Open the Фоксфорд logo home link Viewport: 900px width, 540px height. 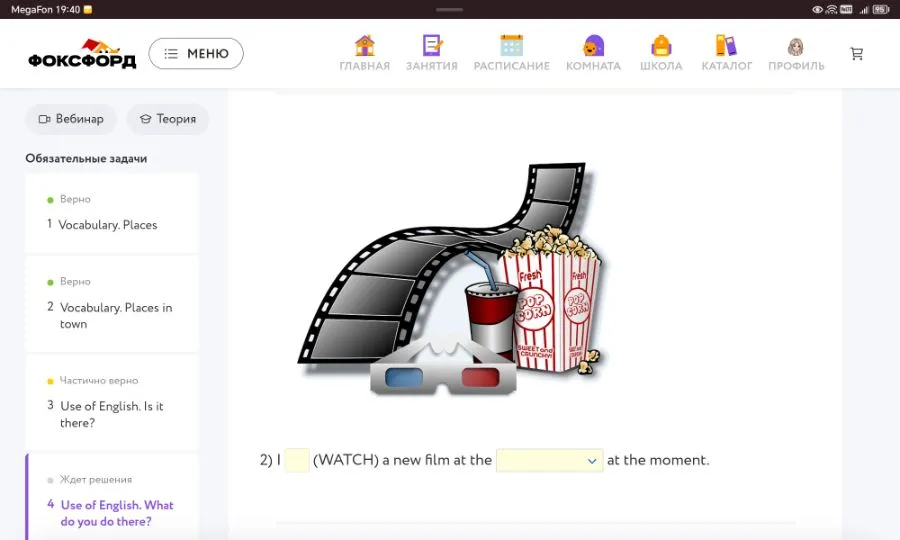pos(82,54)
